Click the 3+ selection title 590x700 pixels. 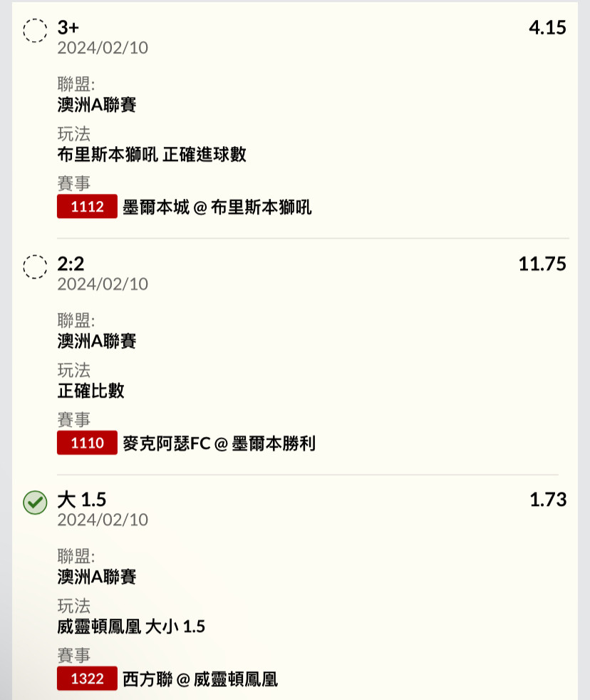coord(68,28)
